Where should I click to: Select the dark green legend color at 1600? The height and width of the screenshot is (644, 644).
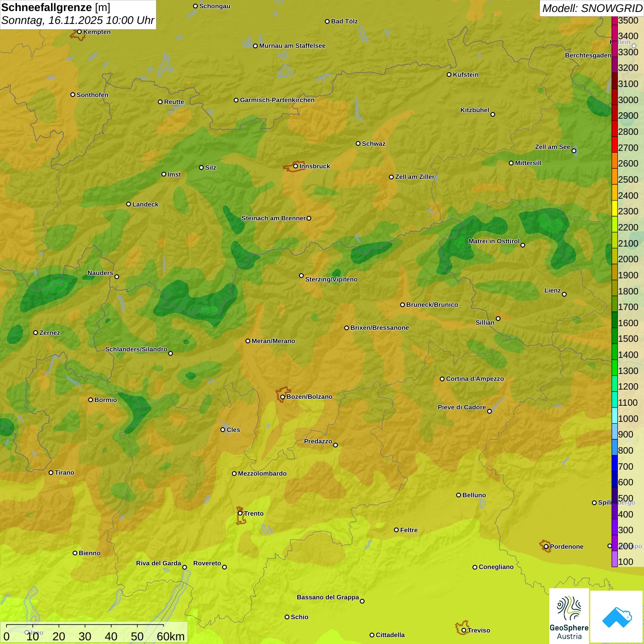615,320
